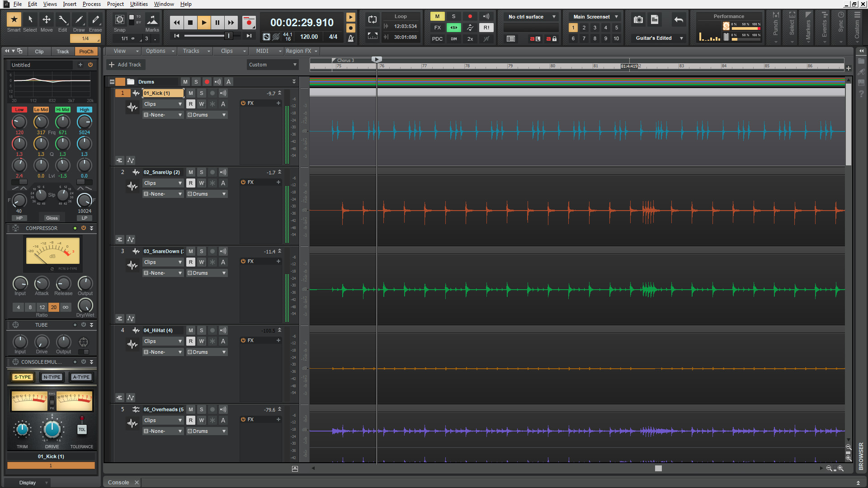Open the Main Screenset dropdown
The height and width of the screenshot is (488, 868).
coord(594,16)
